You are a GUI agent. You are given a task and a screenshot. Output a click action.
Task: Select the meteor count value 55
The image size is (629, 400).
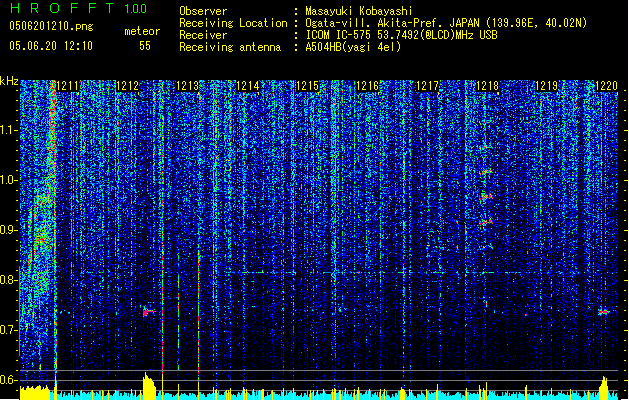point(145,46)
